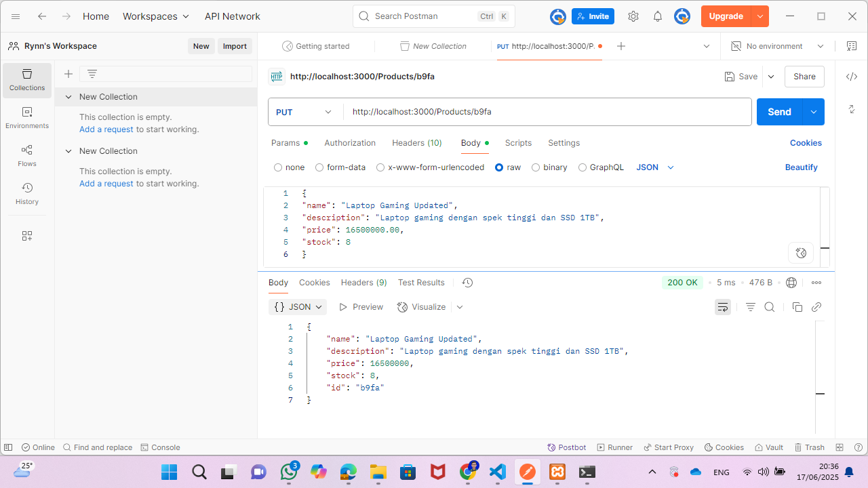Click the request URL input field
The image size is (868, 488).
(x=546, y=112)
